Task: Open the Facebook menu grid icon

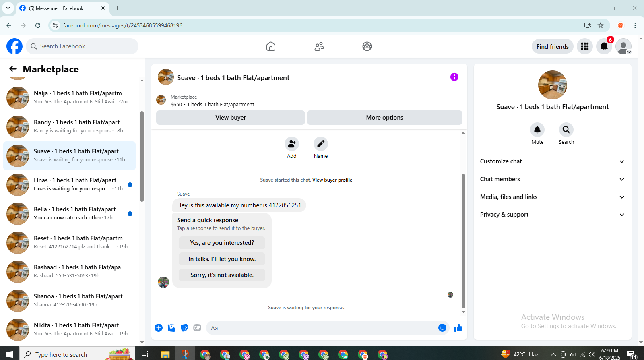Action: click(585, 46)
